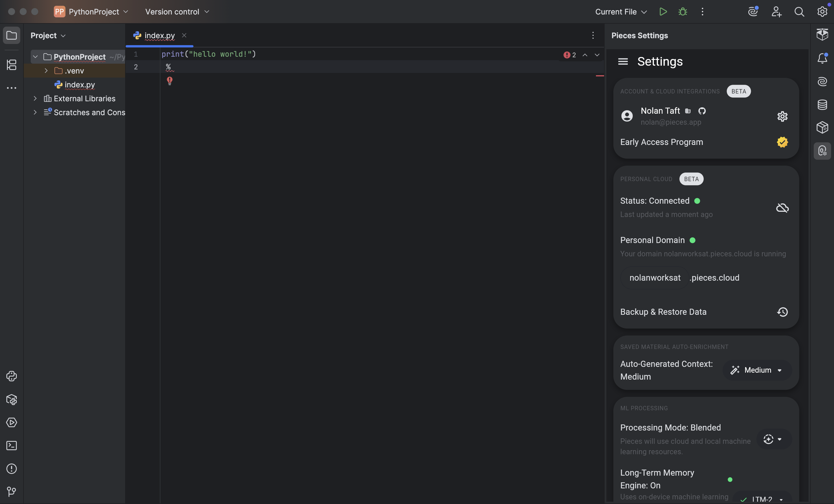Open editor tab options kebab menu
The height and width of the screenshot is (504, 834).
click(593, 36)
